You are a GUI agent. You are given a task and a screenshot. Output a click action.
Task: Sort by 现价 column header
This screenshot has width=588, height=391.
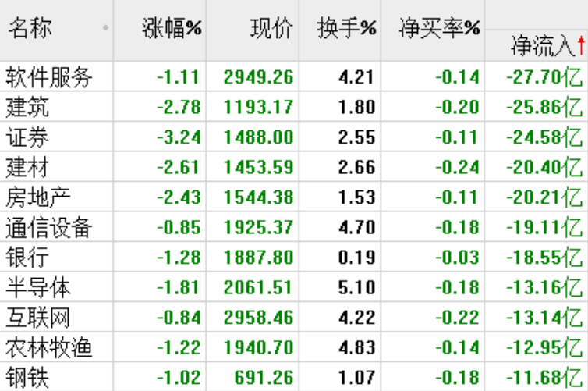[x=271, y=29]
